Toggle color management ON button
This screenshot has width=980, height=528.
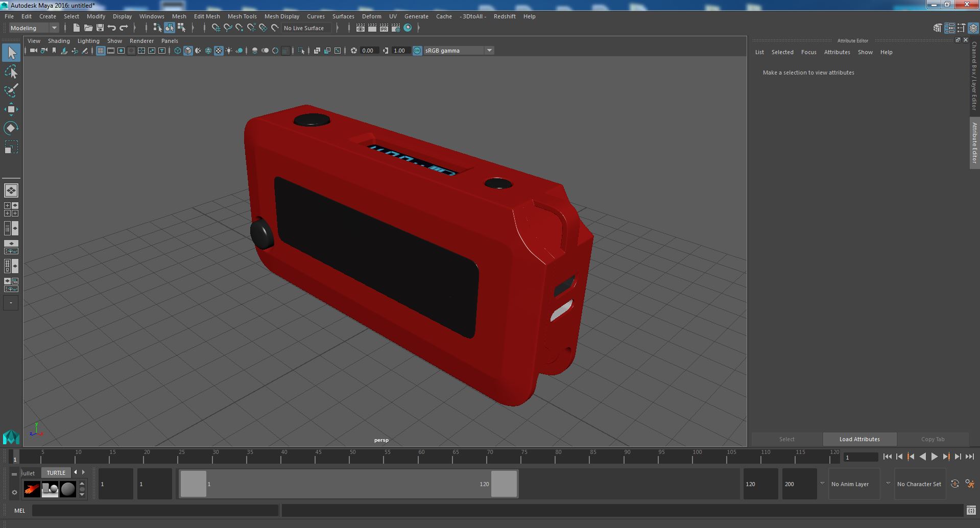(x=417, y=51)
